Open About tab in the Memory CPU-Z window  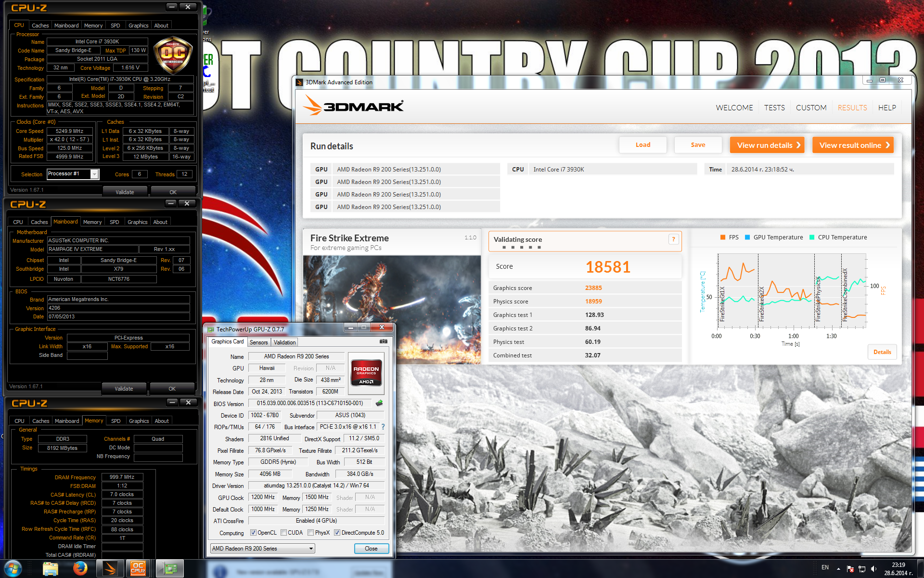click(x=162, y=421)
